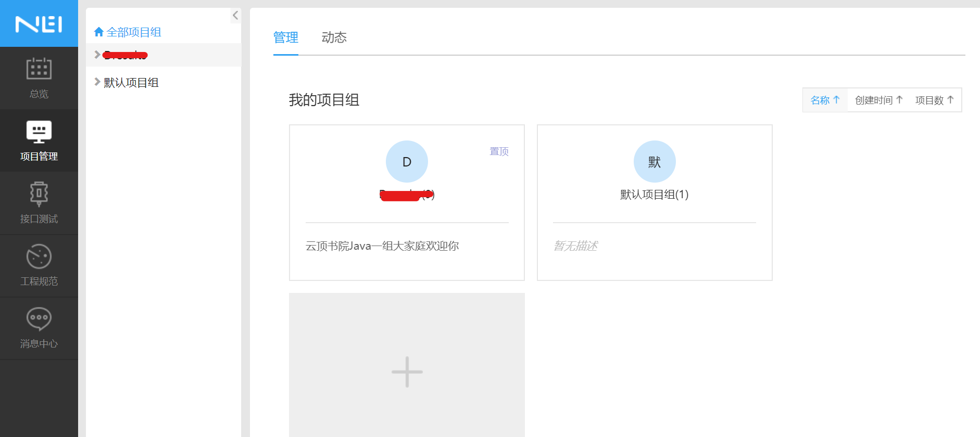Click the 暂无描述 placeholder text

click(x=575, y=246)
